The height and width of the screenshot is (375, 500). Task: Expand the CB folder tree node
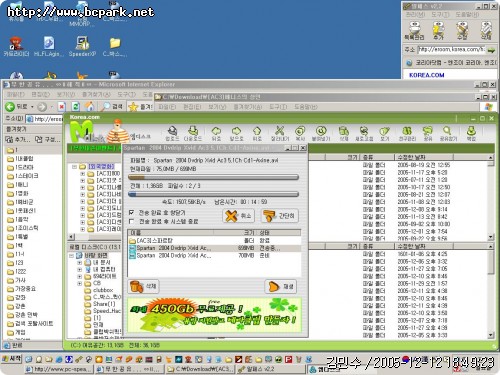point(80,283)
